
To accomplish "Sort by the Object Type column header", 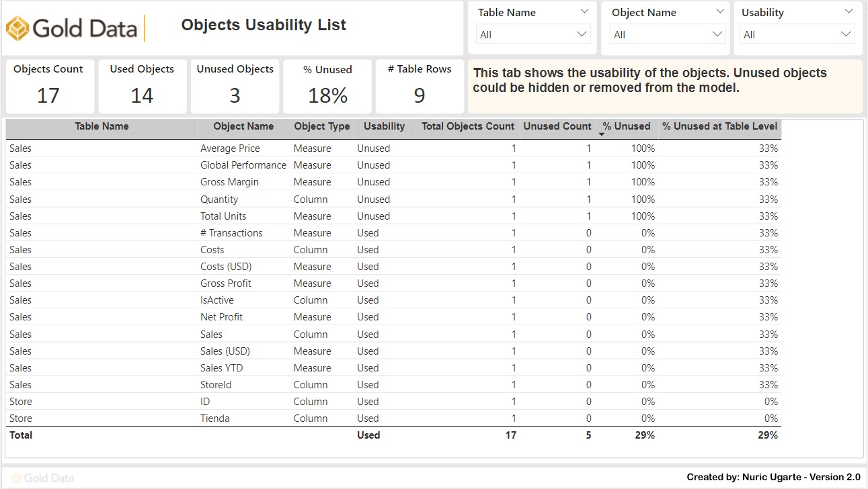I will [x=321, y=126].
